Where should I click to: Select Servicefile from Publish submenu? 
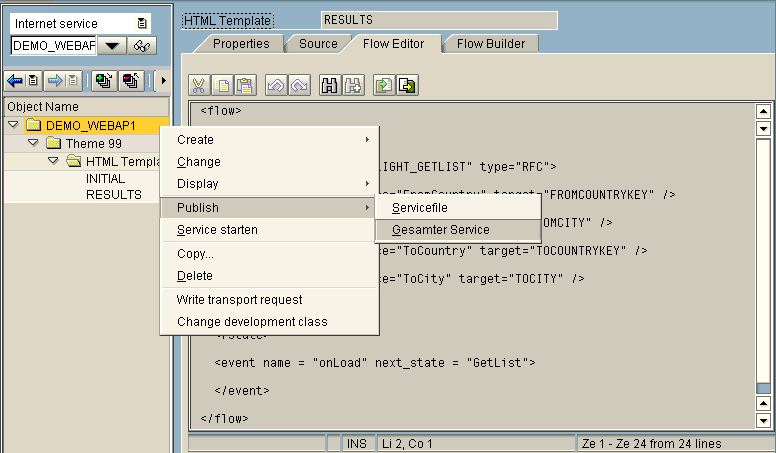click(x=419, y=208)
